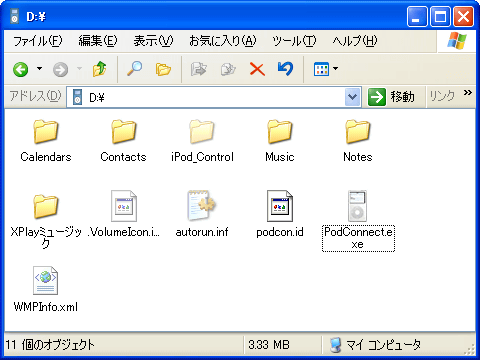480x360 pixels.
Task: Select the Music folder
Action: (280, 141)
